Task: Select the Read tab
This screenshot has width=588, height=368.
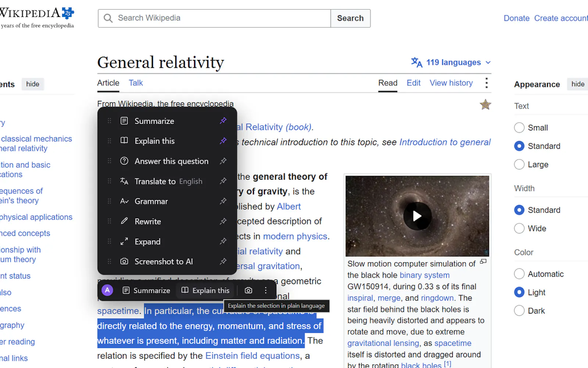Action: tap(388, 83)
